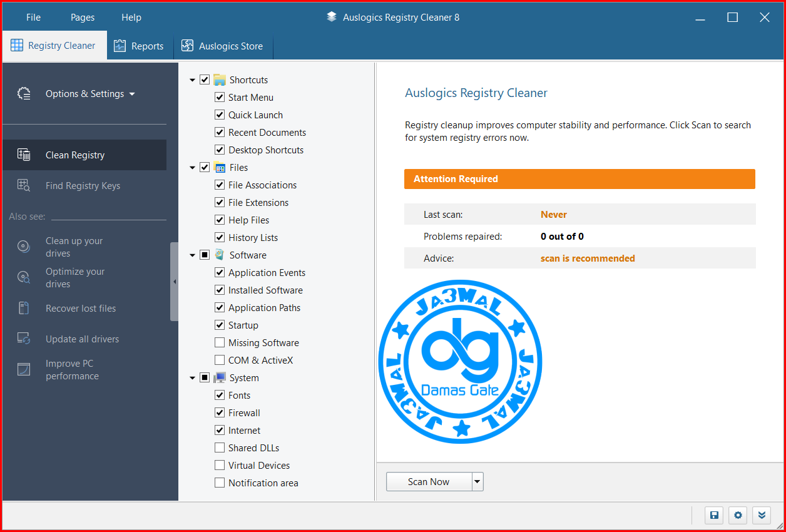
Task: Open the Options & Settings dropdown
Action: click(90, 94)
